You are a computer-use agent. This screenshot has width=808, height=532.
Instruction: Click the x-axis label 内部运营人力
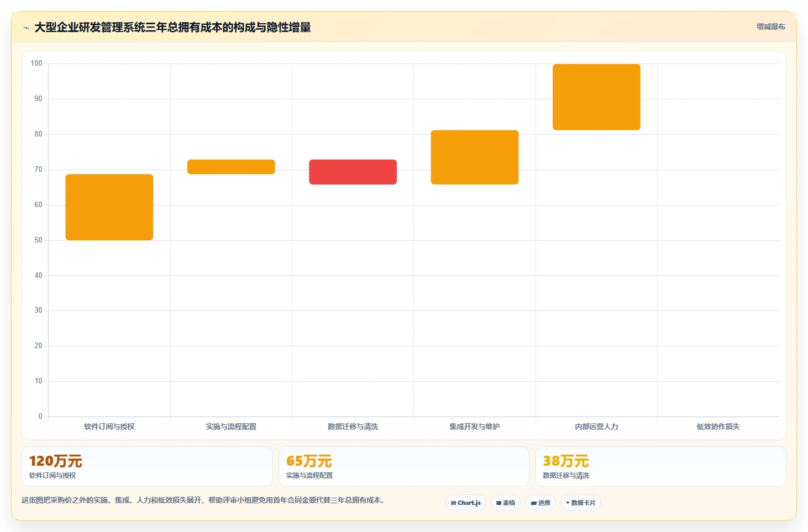pyautogui.click(x=596, y=426)
